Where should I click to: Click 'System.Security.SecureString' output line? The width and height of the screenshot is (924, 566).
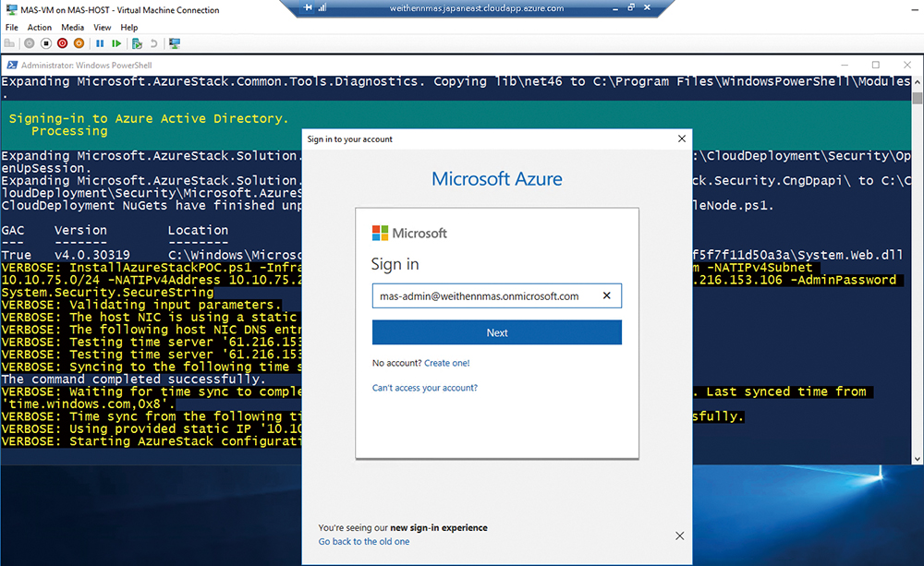pos(107,293)
